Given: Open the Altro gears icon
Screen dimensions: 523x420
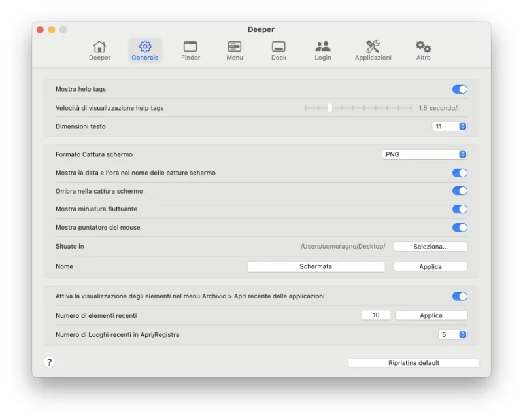Looking at the screenshot, I should click(x=424, y=47).
